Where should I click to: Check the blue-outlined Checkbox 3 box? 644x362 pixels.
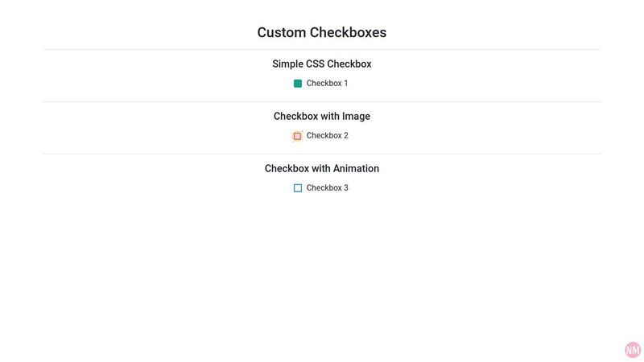[x=298, y=188]
